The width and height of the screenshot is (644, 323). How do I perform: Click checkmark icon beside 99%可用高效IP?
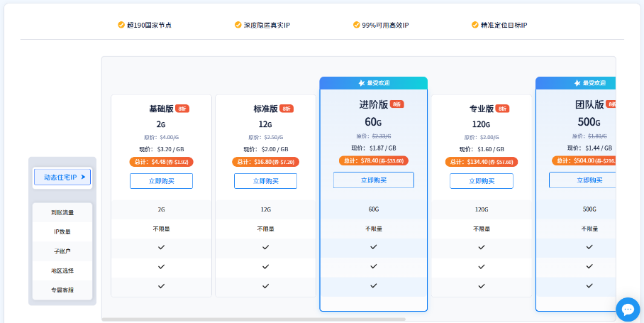tap(356, 25)
